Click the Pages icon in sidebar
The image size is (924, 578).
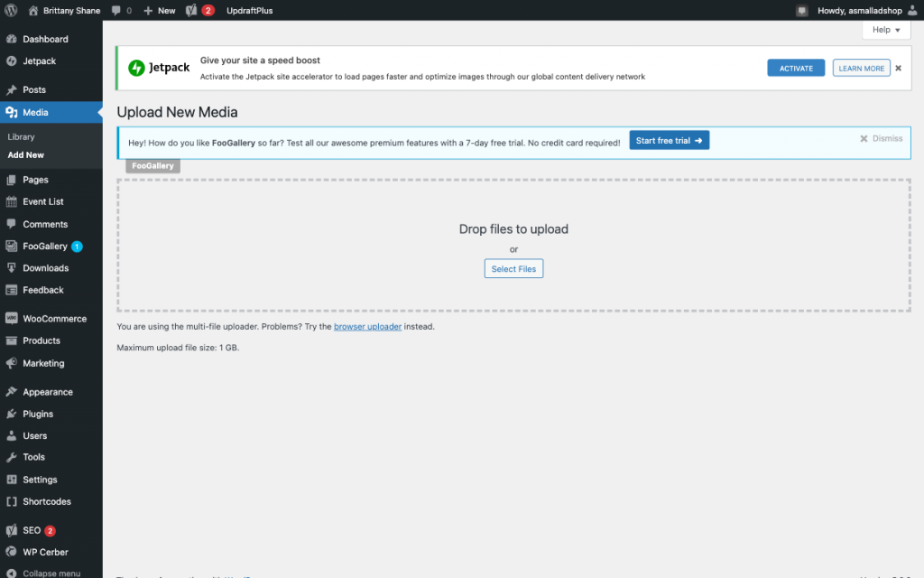[x=11, y=180]
